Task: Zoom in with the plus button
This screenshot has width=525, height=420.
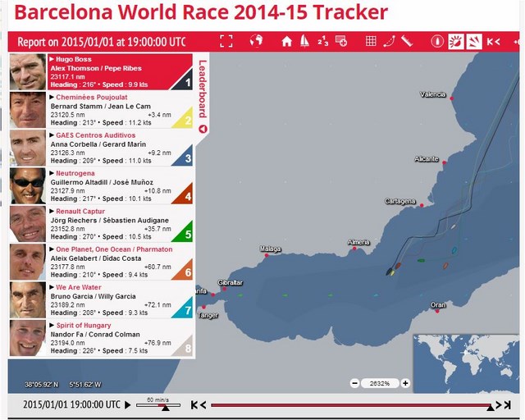Action: pos(405,383)
